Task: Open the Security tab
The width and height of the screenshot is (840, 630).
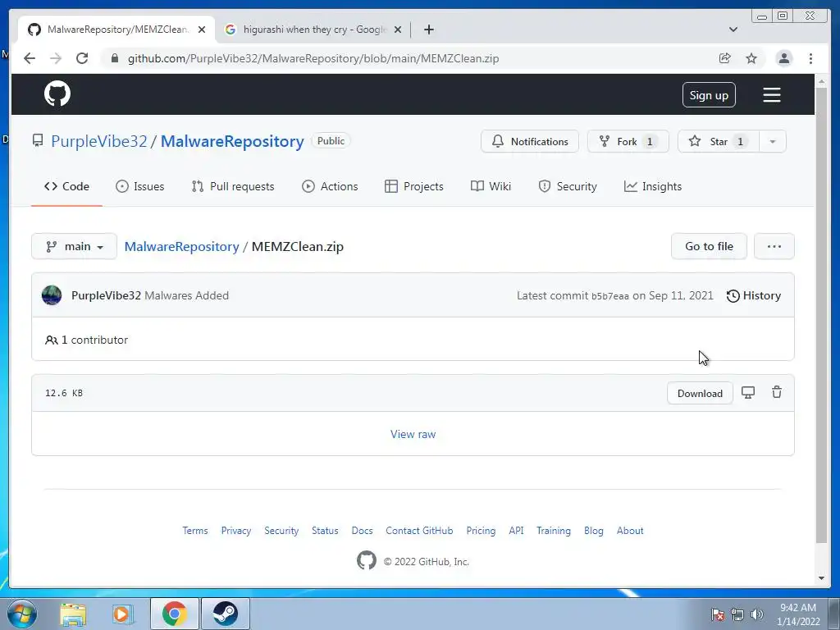Action: 568,186
